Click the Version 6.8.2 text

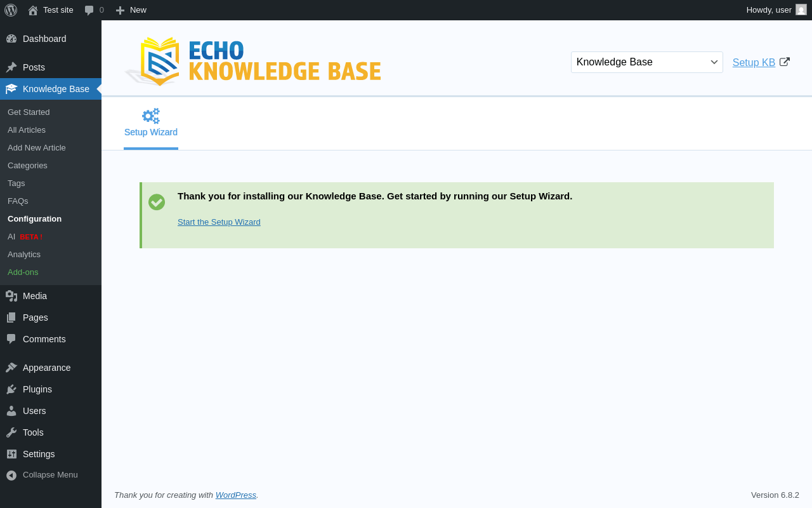775,495
